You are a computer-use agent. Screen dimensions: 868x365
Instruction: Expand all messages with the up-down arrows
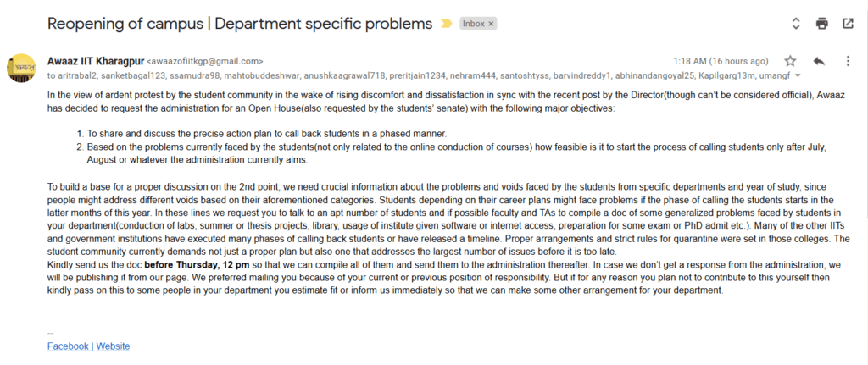[796, 23]
